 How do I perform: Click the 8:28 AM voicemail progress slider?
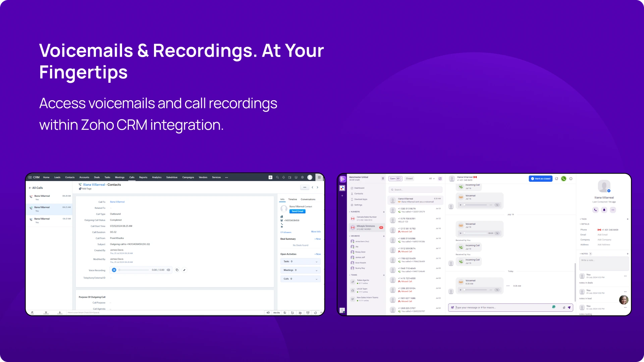(x=475, y=290)
